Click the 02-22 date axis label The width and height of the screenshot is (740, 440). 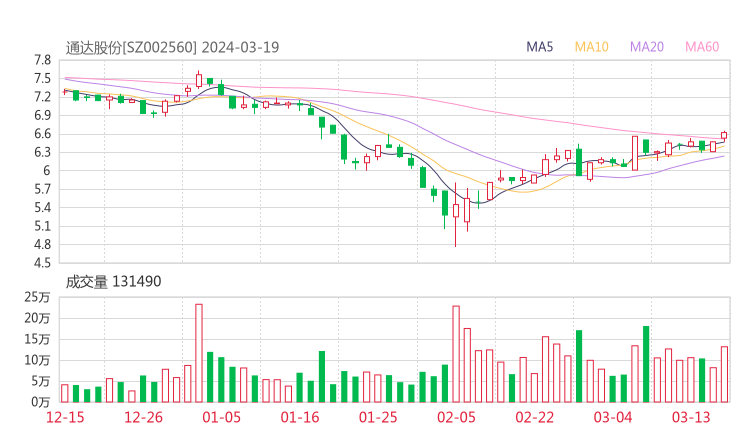(534, 417)
